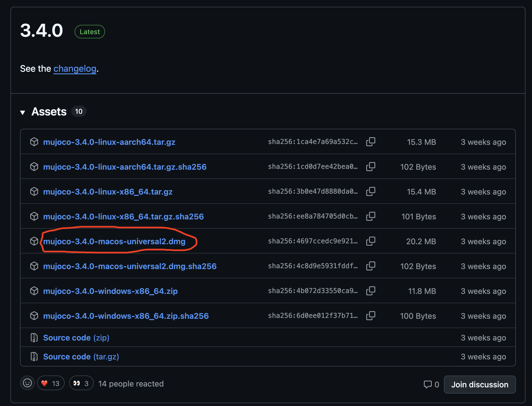Screen dimensions: 532x406
Task: Select hash text sha256:4697ccedc9e921…
Action: coord(313,241)
